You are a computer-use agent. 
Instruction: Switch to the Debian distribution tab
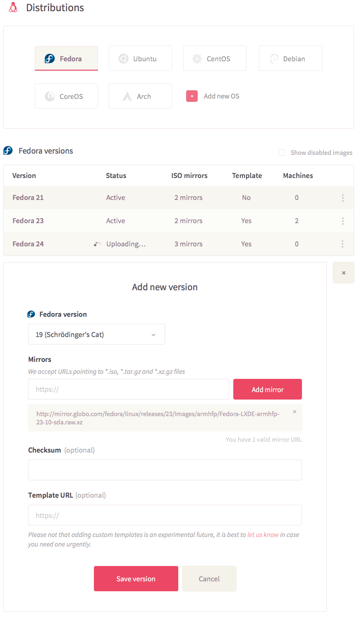[x=290, y=58]
